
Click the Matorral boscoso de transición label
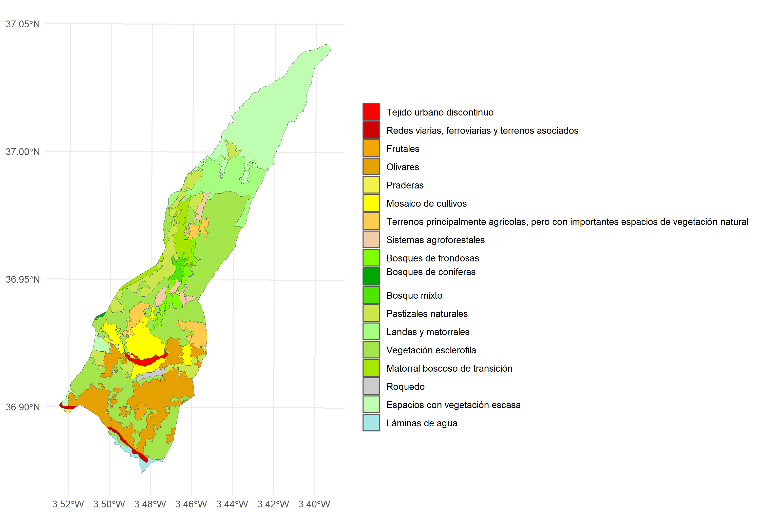click(x=449, y=368)
